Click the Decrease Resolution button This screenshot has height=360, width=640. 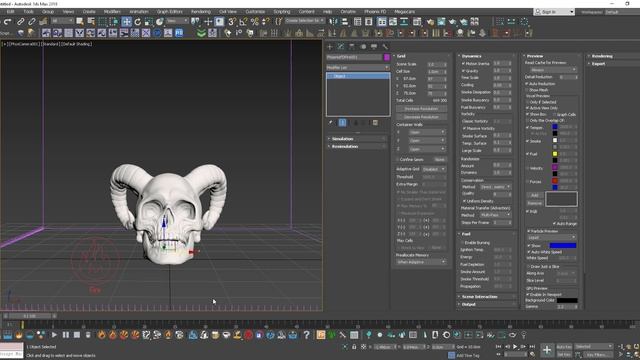(421, 117)
